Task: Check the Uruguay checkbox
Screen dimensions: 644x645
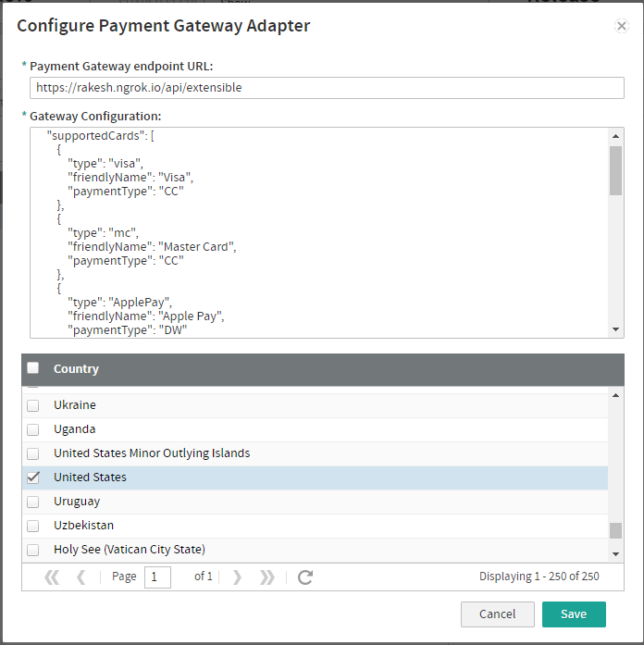Action: coord(33,502)
